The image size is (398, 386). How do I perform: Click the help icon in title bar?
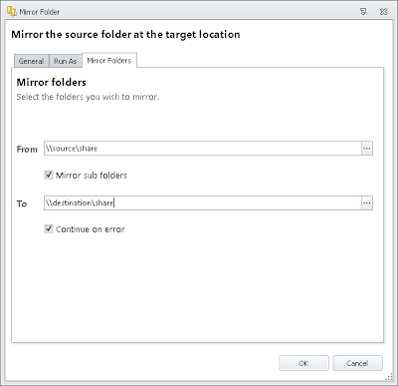point(363,12)
